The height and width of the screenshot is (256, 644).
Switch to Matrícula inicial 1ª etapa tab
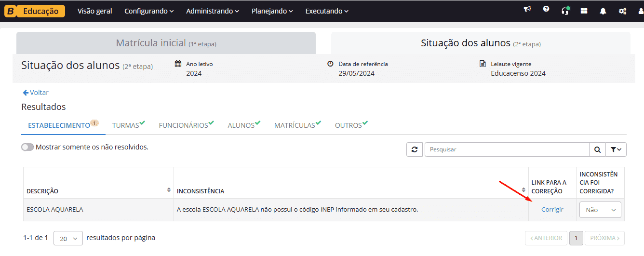click(166, 43)
